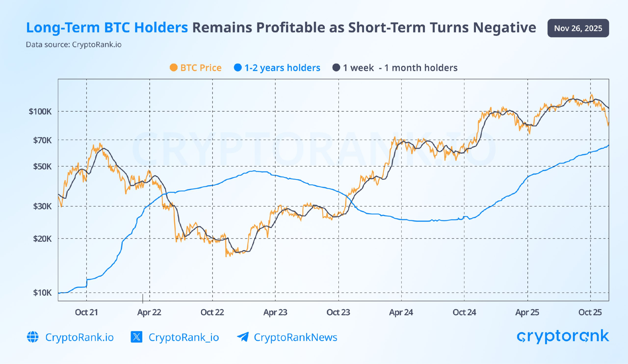Open the CryptoRank_io X profile link
This screenshot has width=628, height=364.
[x=184, y=337]
